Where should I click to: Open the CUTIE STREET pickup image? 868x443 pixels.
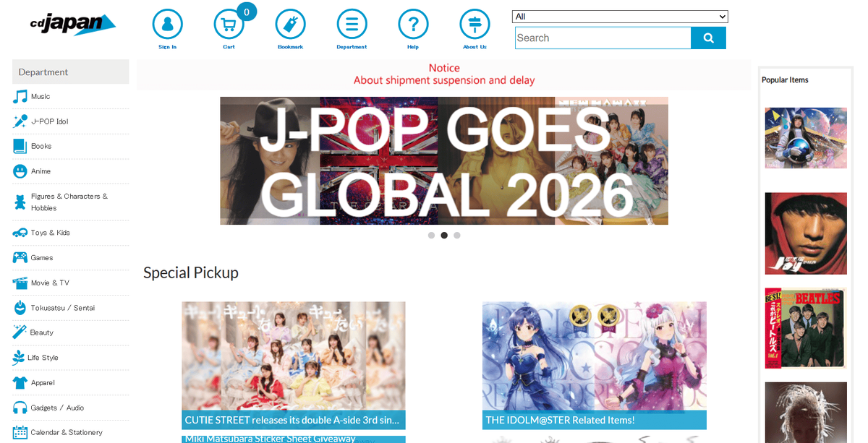294,356
